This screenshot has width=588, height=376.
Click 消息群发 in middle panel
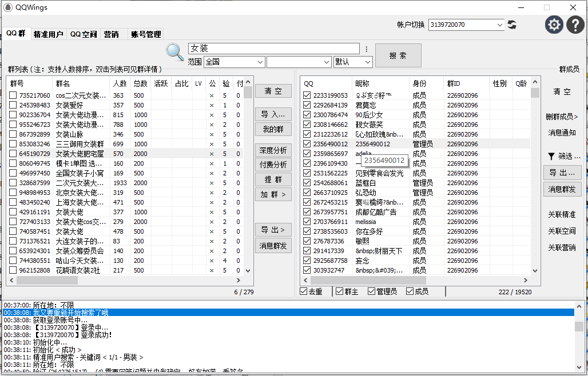click(273, 246)
